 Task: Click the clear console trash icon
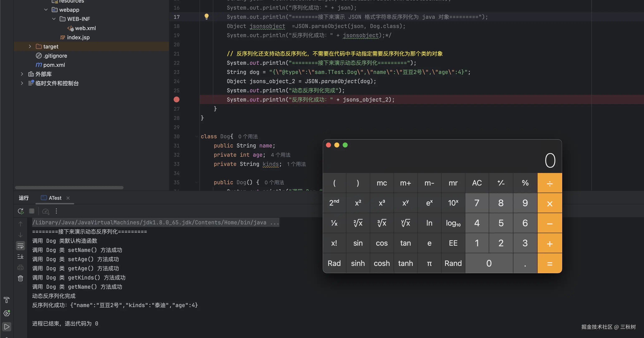coord(20,278)
